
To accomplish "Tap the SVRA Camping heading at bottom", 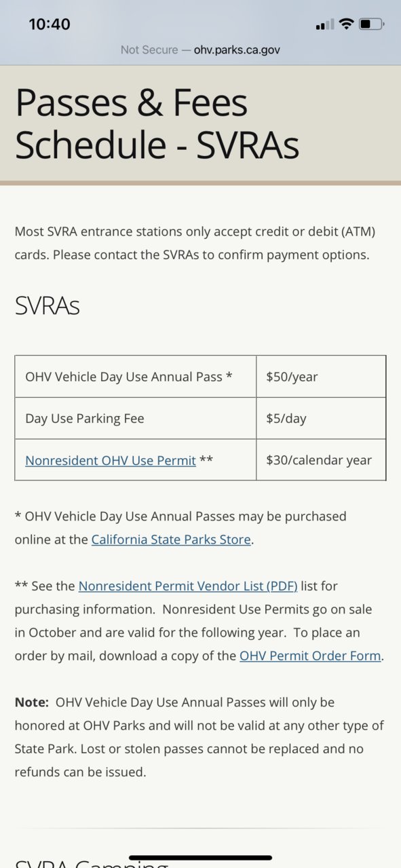I will coord(92,863).
